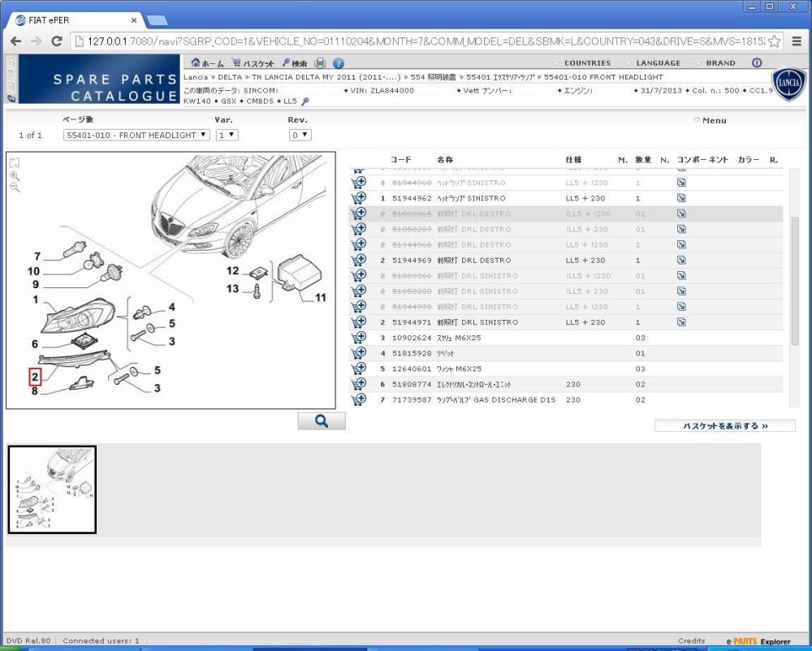Click the key icon after LL5
This screenshot has height=651, width=812.
(305, 101)
